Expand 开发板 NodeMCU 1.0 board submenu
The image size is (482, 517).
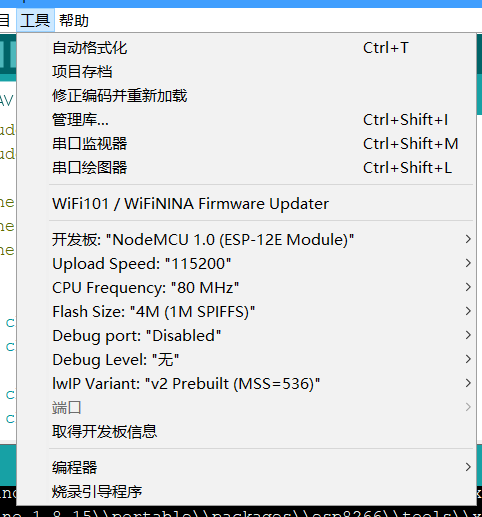tap(246, 240)
